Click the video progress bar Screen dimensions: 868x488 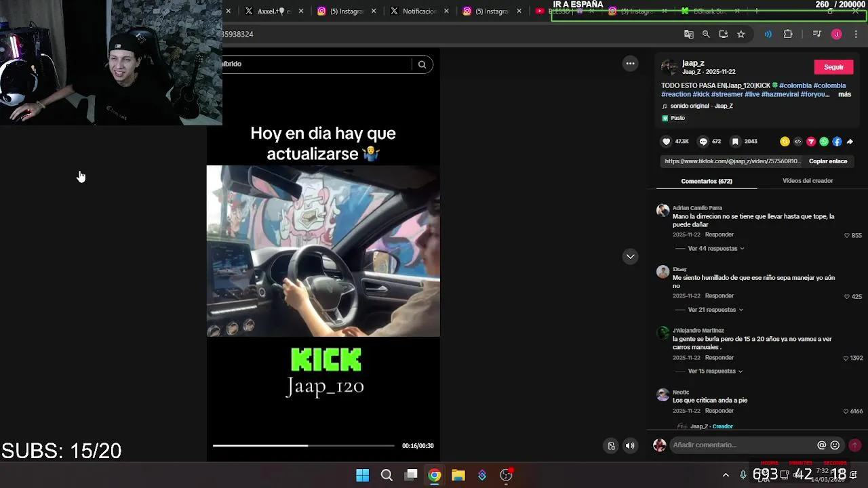tap(303, 445)
